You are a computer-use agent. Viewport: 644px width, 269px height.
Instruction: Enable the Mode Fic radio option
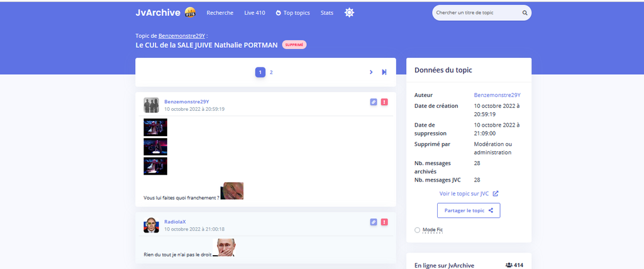click(418, 230)
